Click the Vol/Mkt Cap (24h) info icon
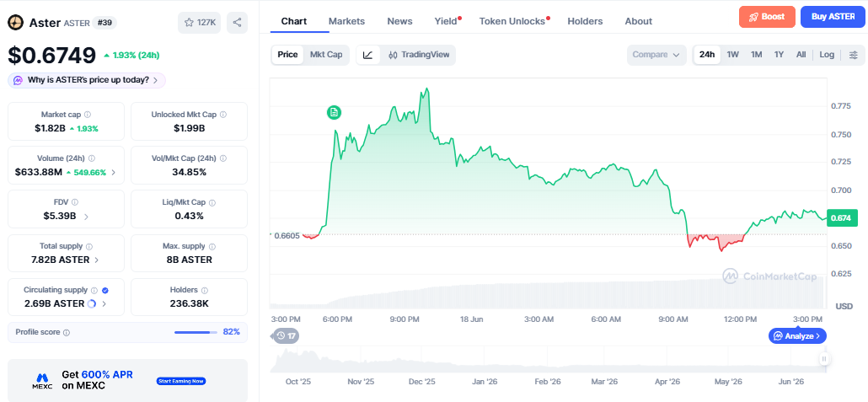Screen dimensions: 868x402 click(223, 158)
